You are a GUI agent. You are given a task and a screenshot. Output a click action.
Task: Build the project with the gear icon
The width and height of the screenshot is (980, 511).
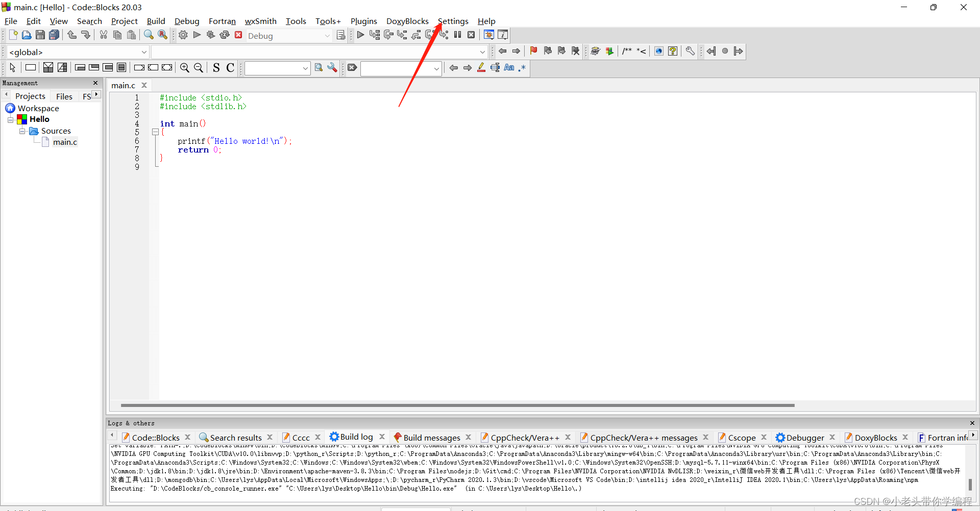(183, 35)
